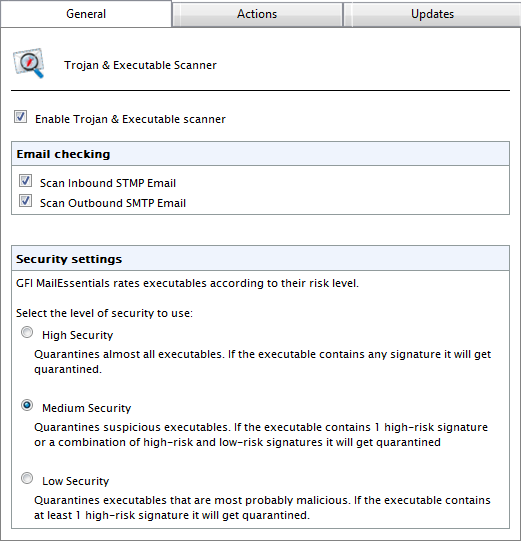Viewport: 521px width, 541px height.
Task: Click the High Security label text
Action: 78,335
